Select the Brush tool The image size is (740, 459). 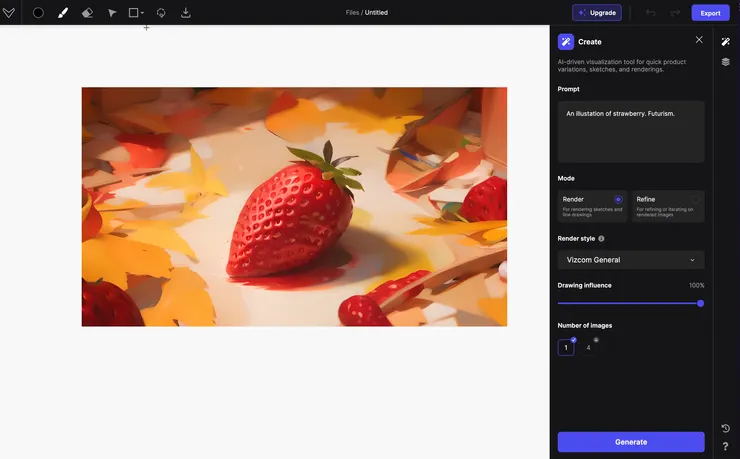click(x=62, y=13)
